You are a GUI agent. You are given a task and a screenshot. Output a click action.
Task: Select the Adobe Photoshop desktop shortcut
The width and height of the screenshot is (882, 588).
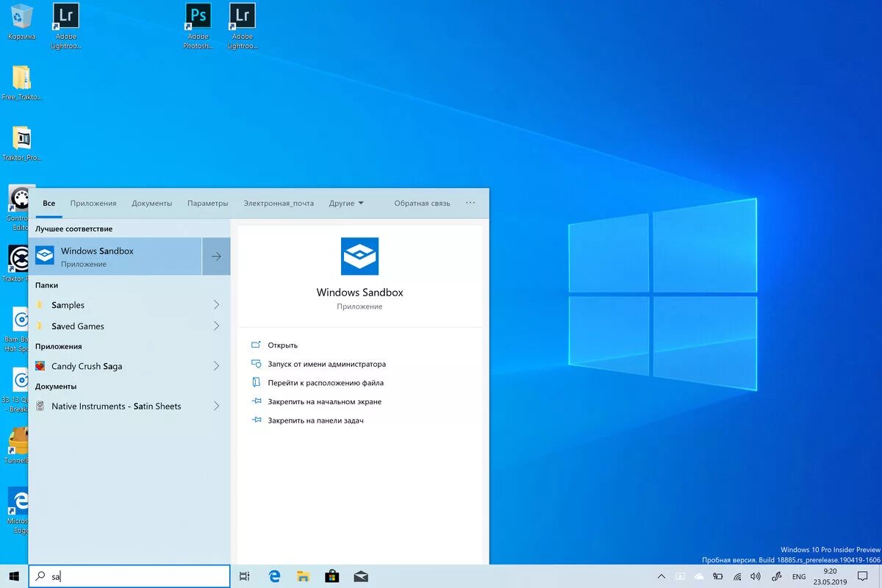pyautogui.click(x=198, y=26)
